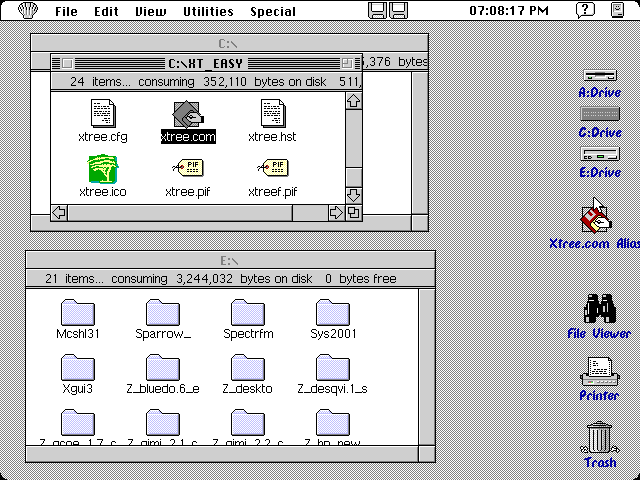Open the Edit menu

pyautogui.click(x=106, y=11)
